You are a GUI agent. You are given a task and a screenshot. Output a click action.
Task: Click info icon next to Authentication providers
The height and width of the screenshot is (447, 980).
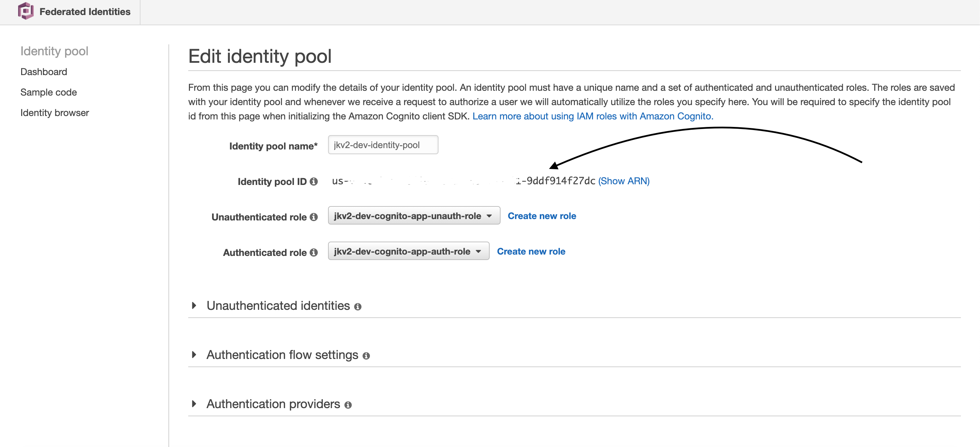348,405
